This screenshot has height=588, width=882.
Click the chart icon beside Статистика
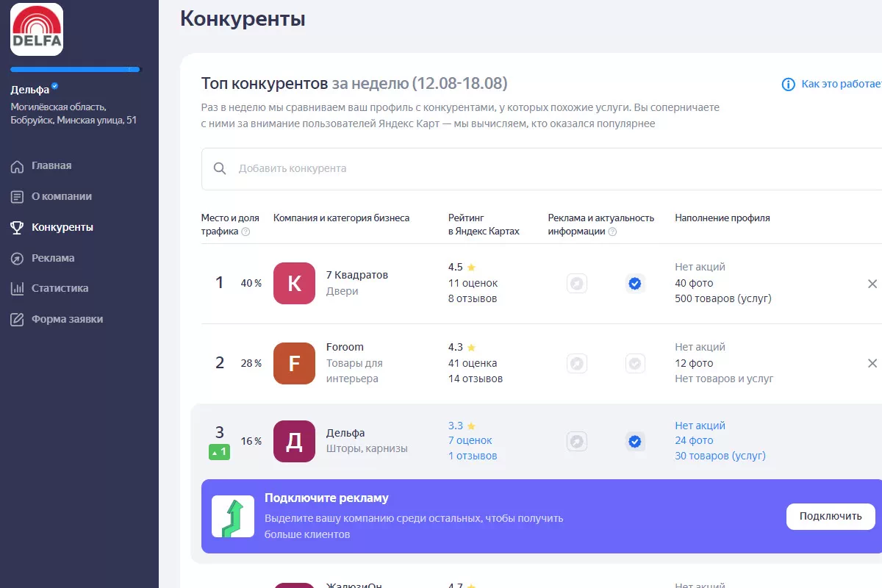17,289
